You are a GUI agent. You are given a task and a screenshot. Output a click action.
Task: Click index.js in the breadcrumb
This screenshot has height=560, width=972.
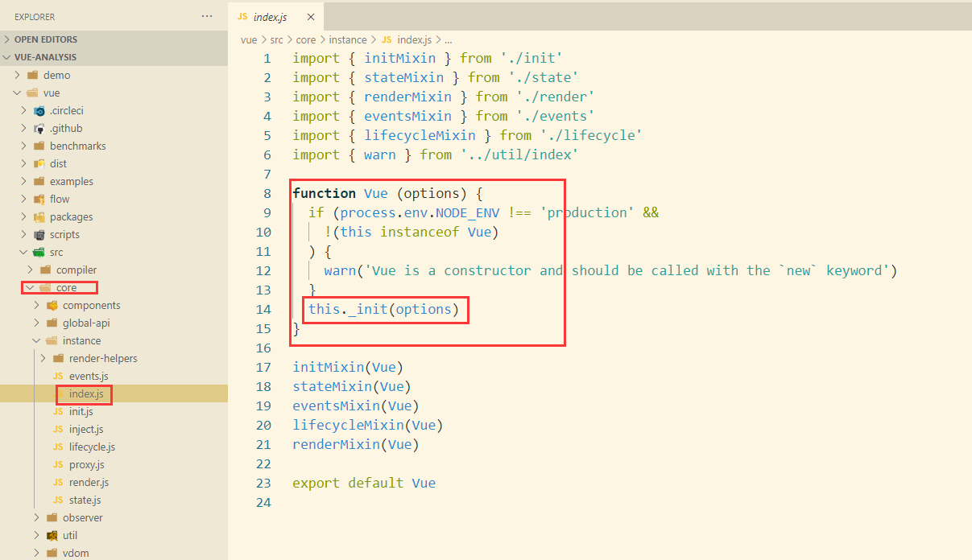coord(415,39)
